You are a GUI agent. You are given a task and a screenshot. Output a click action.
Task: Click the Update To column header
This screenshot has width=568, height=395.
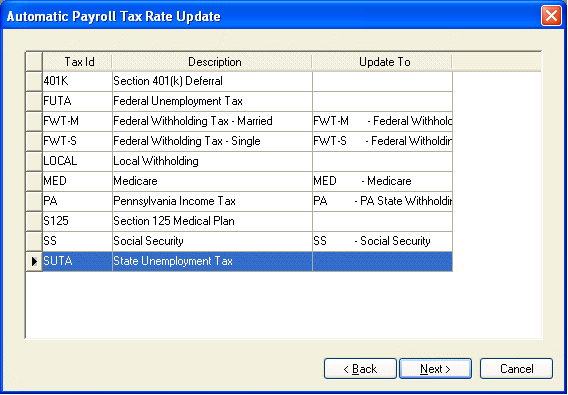[383, 62]
